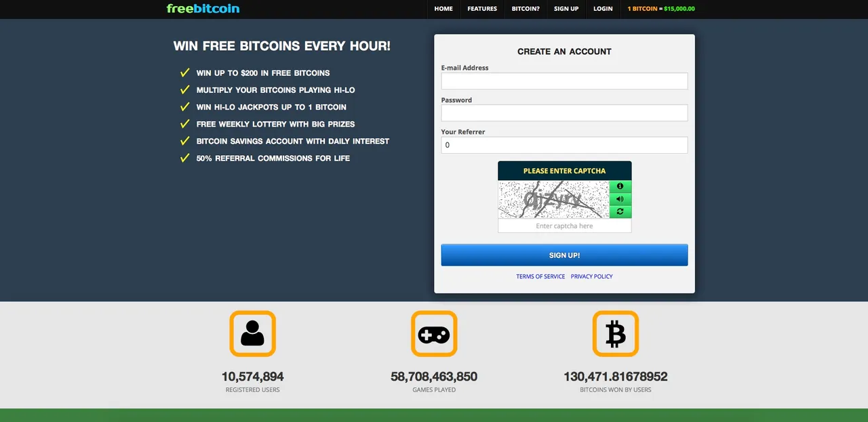Screen dimensions: 868x422
Task: Focus the E-mail Address field
Action: pyautogui.click(x=564, y=81)
